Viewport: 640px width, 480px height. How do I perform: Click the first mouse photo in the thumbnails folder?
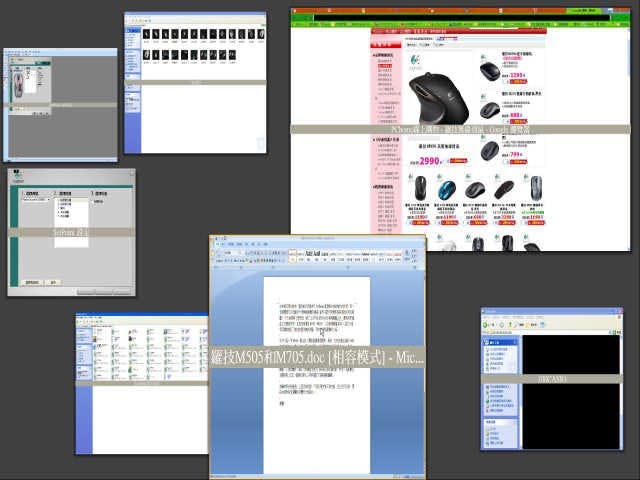(146, 33)
